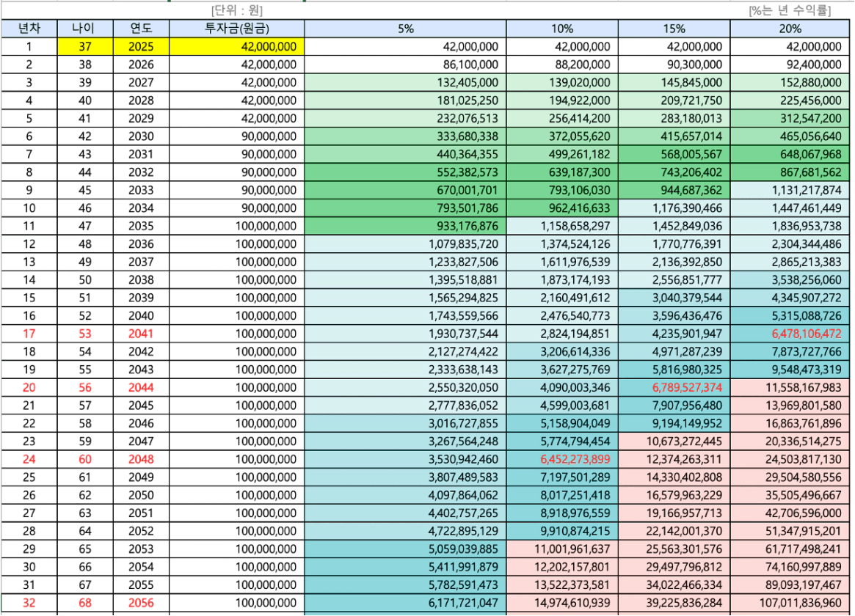Image resolution: width=855 pixels, height=616 pixels.
Task: Click cell 4,599,003,681
Action: (x=562, y=406)
